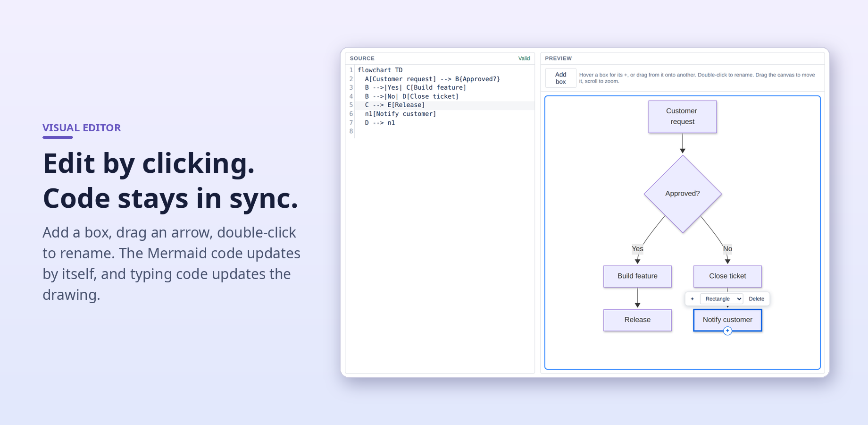Click the hint text starting 'Hover a box for its +'

(697, 78)
